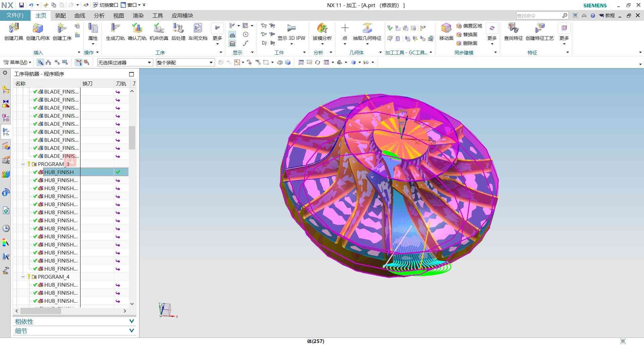This screenshot has height=345, width=644.
Task: Click inside the 查找命令 search field
Action: (539, 15)
